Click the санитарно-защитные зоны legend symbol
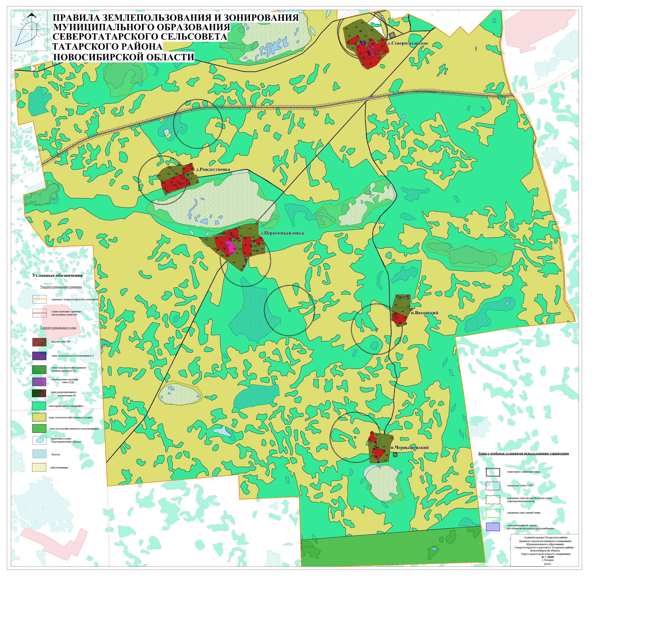Image resolution: width=672 pixels, height=644 pixels. coord(493,472)
